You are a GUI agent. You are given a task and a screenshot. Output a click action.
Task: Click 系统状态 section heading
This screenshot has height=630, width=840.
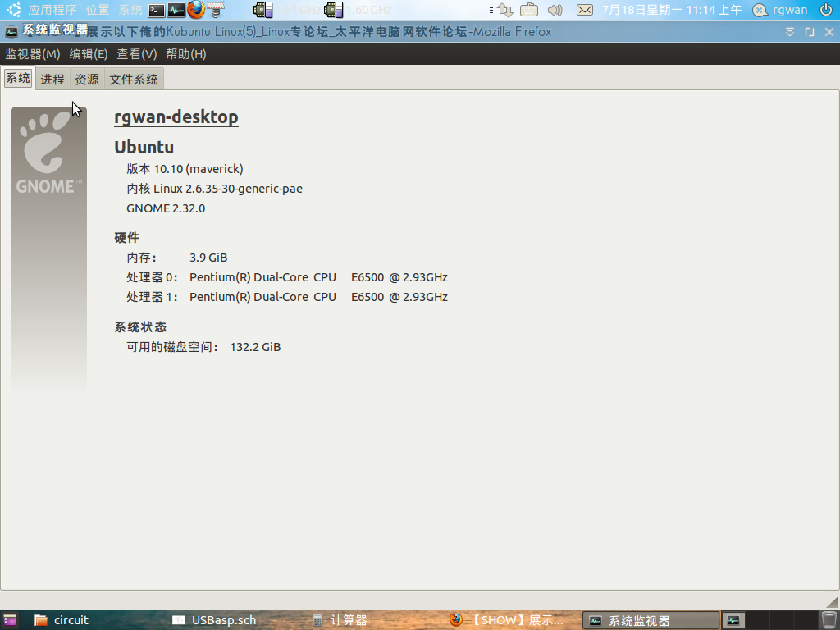tap(140, 327)
